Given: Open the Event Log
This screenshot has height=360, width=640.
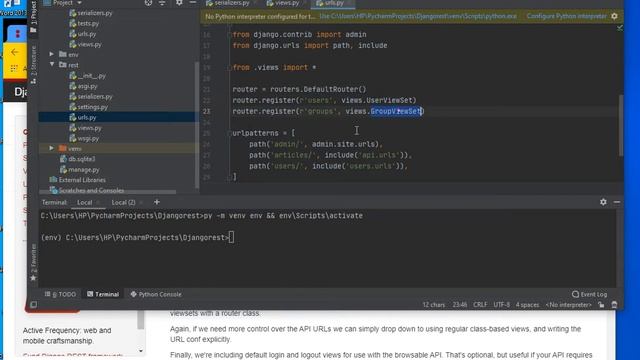Looking at the screenshot, I should [x=589, y=294].
